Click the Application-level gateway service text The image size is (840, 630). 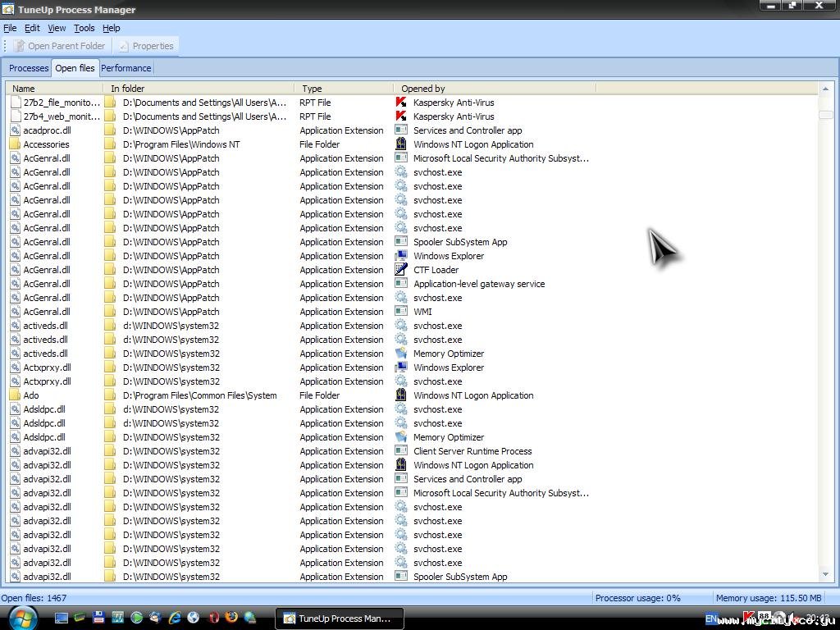click(479, 283)
